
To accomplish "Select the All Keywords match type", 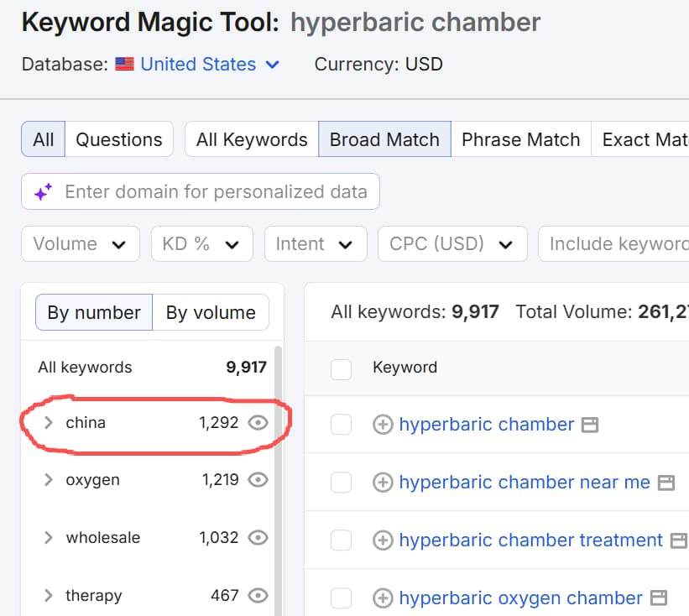I will 252,139.
